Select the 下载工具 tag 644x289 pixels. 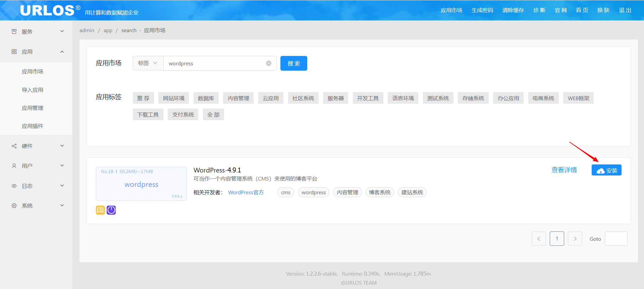148,115
